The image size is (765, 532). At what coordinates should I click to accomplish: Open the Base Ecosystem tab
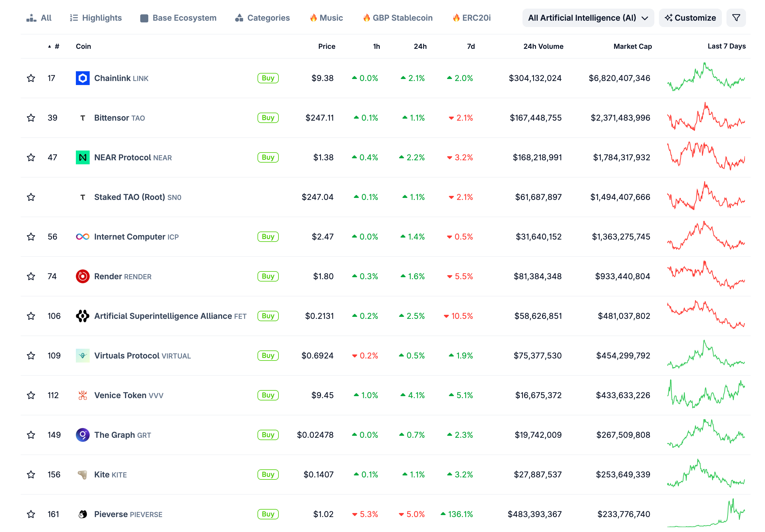178,18
